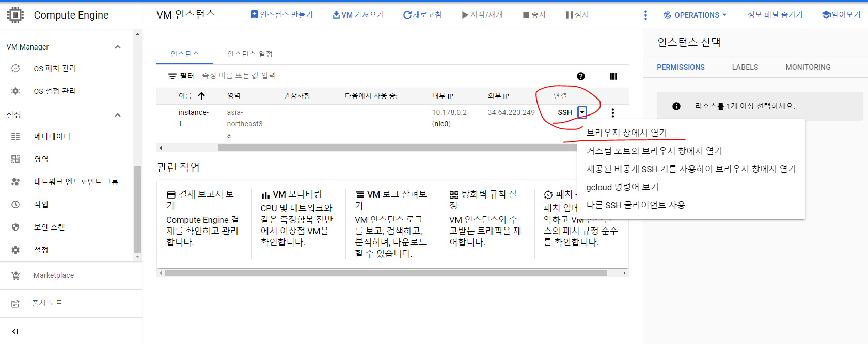Collapse VM Manager section chevron
The image size is (868, 344).
pyautogui.click(x=118, y=47)
